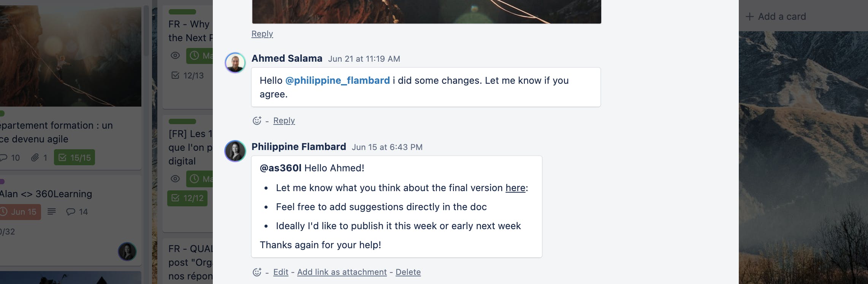The image size is (868, 284).
Task: Open Ahmed Salama's profile avatar
Action: point(235,63)
